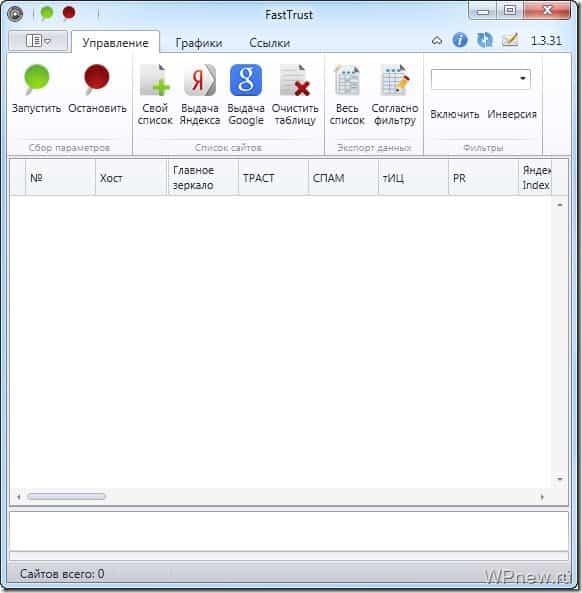Export data Согласно фильтру
582x593 pixels.
pyautogui.click(x=395, y=95)
